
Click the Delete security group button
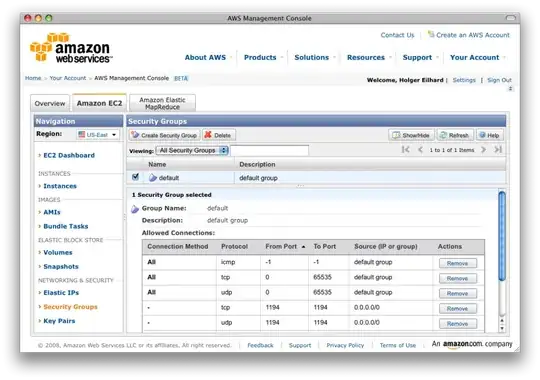(219, 135)
